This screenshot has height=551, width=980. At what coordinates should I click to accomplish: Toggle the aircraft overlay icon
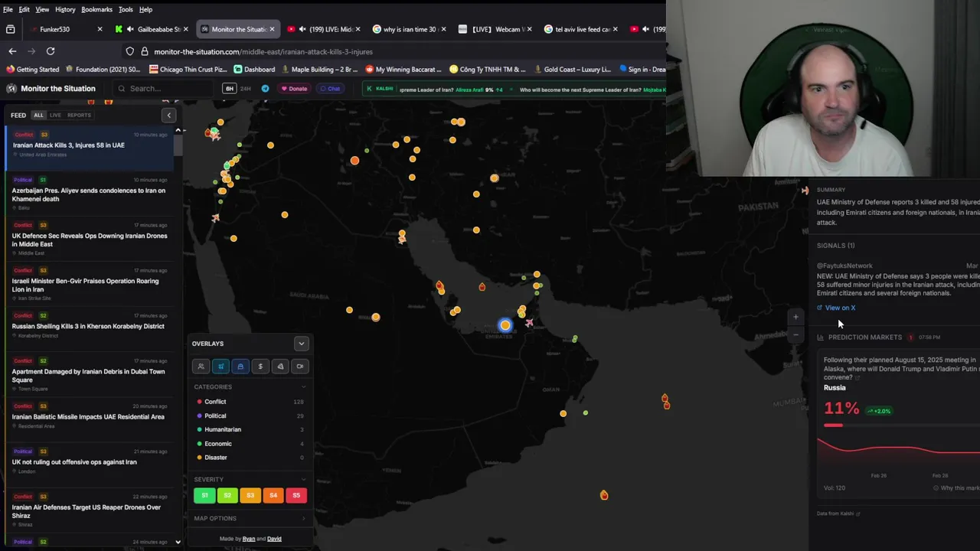pyautogui.click(x=220, y=367)
